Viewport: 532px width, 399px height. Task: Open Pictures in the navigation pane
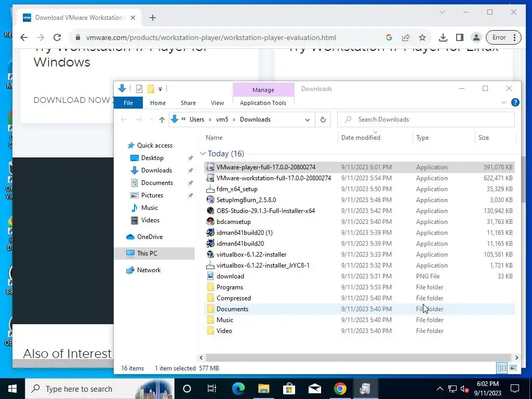point(152,195)
